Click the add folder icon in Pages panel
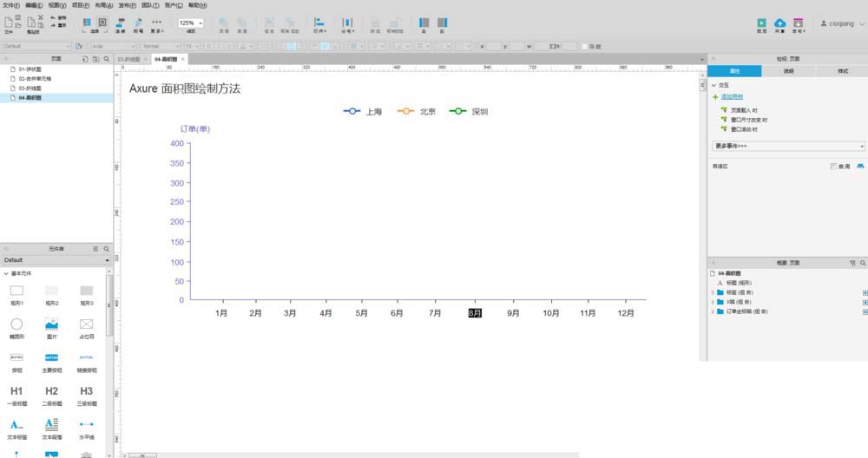 (95, 59)
